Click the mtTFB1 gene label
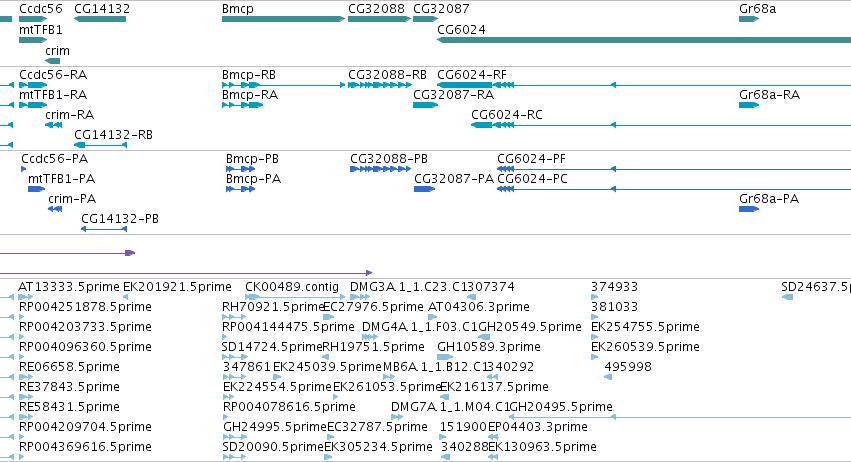 pos(41,29)
